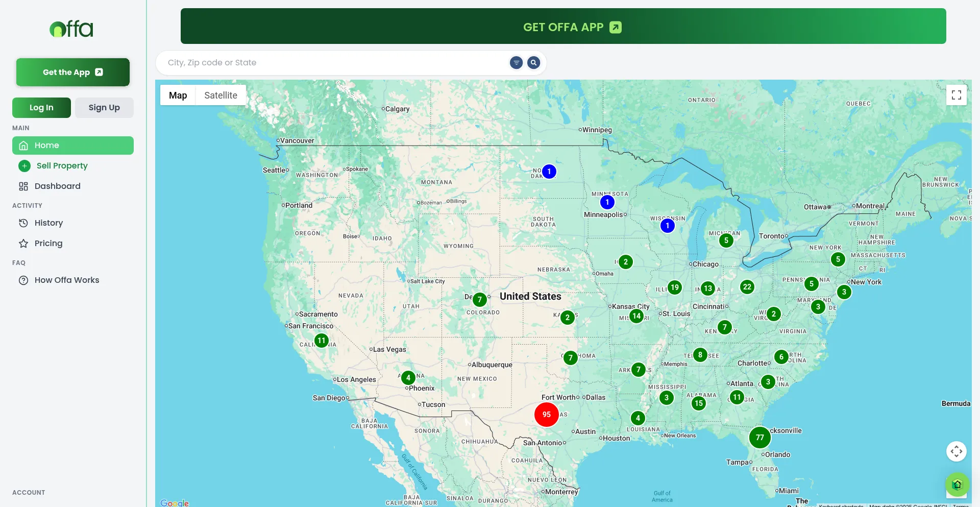
Task: Select the Map view type
Action: tap(178, 95)
